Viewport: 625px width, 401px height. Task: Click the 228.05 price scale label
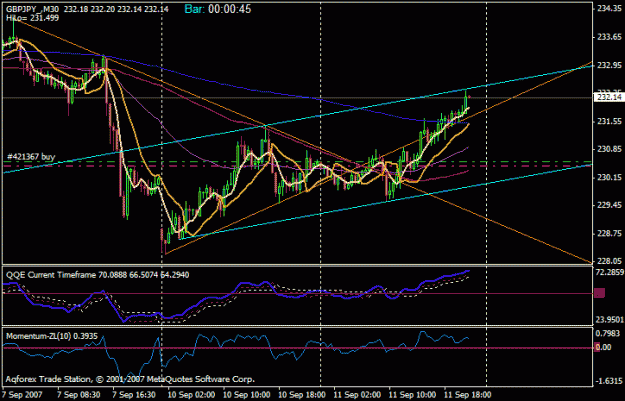tap(609, 261)
